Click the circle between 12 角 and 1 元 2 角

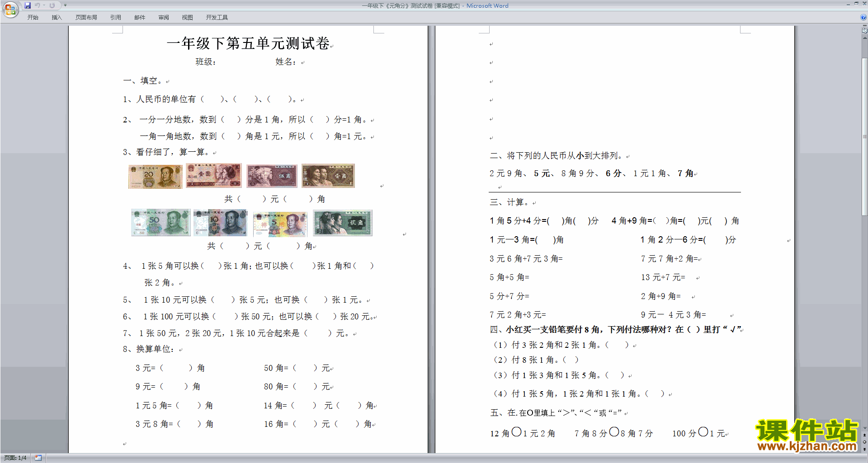tap(516, 432)
